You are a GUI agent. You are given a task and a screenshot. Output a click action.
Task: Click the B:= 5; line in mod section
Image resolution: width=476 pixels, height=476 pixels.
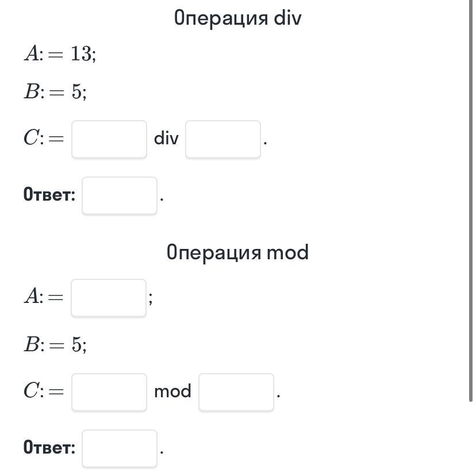coord(55,345)
